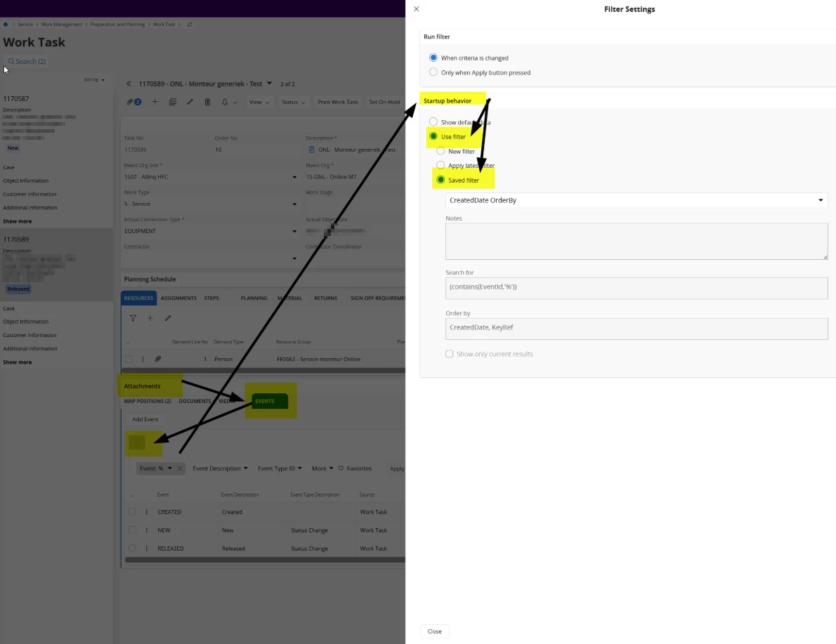The height and width of the screenshot is (644, 836).
Task: Open the Status dropdown menu
Action: (293, 102)
